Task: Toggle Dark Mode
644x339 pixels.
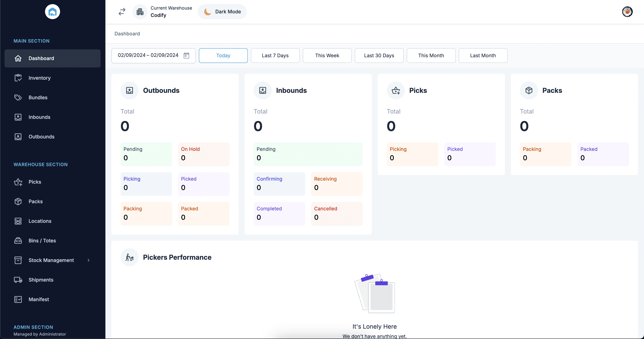Action: click(222, 12)
